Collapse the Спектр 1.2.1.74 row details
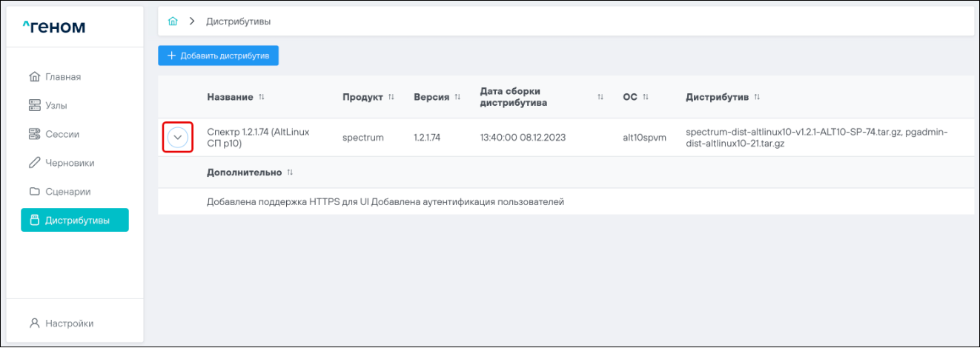 (178, 138)
